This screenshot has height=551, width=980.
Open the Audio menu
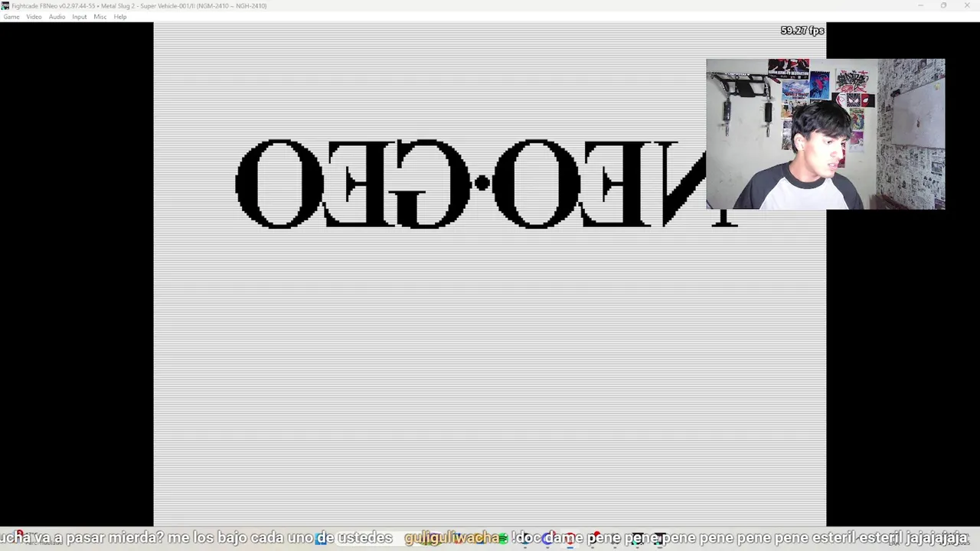pyautogui.click(x=57, y=17)
